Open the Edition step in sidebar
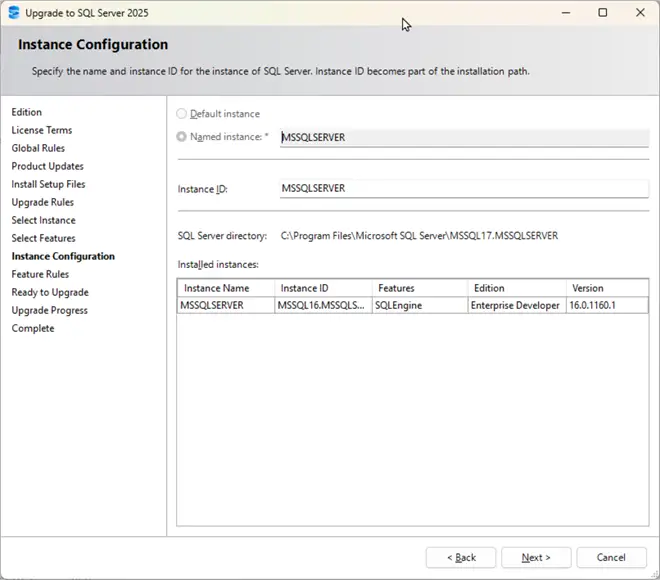660x580 pixels. 27,112
